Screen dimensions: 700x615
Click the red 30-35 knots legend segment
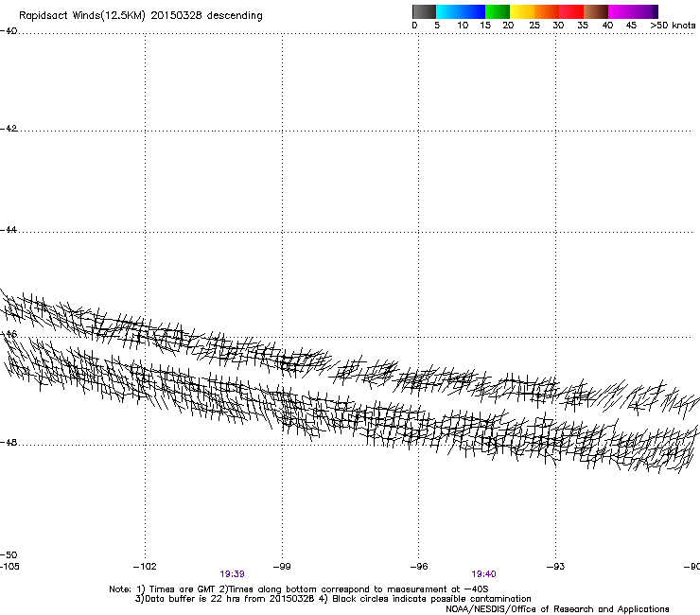pos(571,11)
